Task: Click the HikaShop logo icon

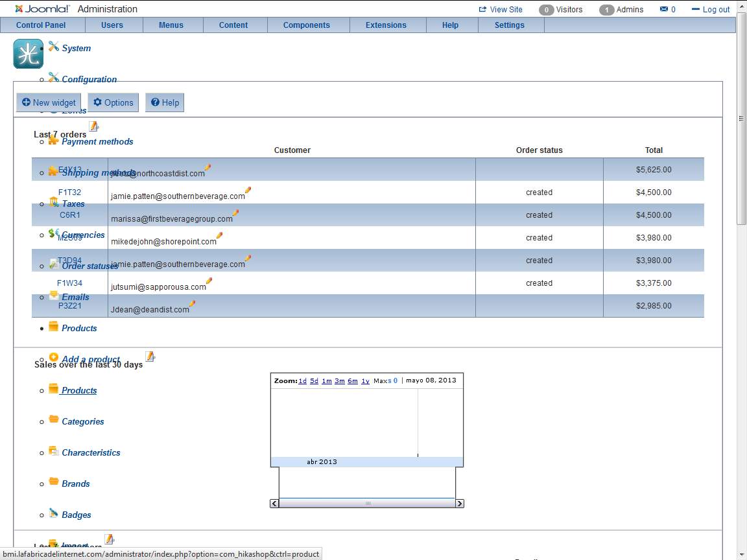Action: 28,54
